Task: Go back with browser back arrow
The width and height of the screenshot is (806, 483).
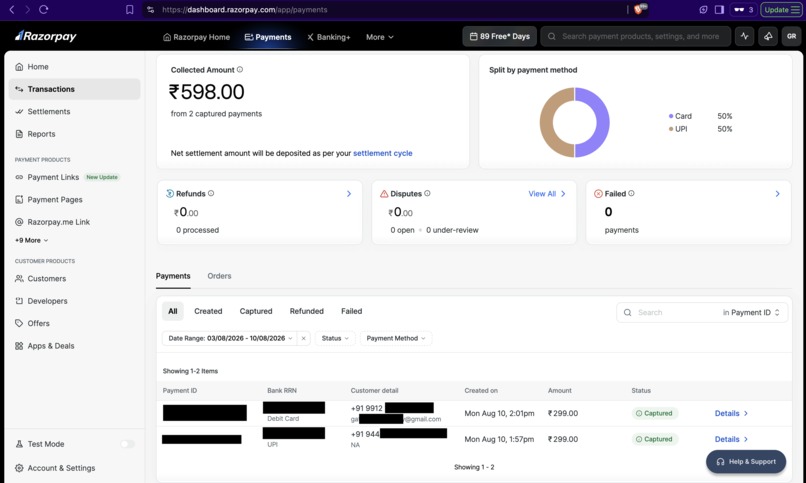Action: [12, 9]
